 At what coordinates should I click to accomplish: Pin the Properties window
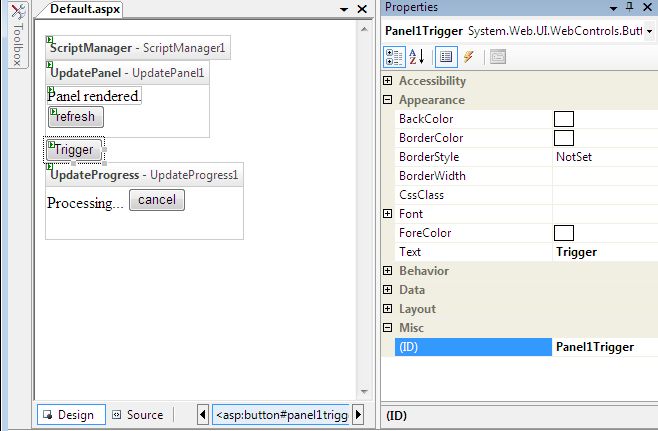[629, 7]
